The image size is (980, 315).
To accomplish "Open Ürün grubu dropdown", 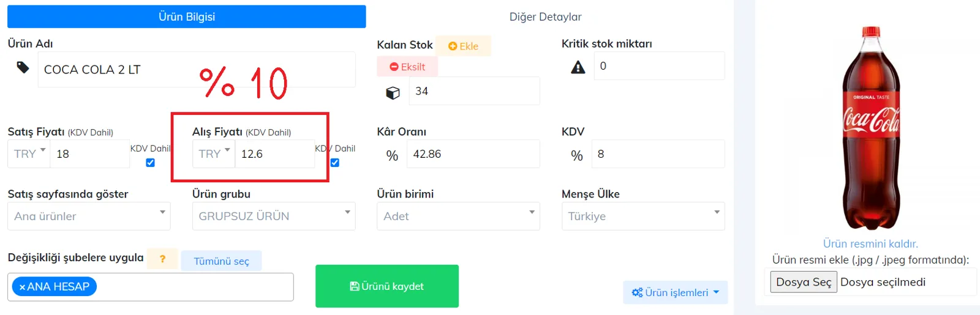I will tap(274, 216).
